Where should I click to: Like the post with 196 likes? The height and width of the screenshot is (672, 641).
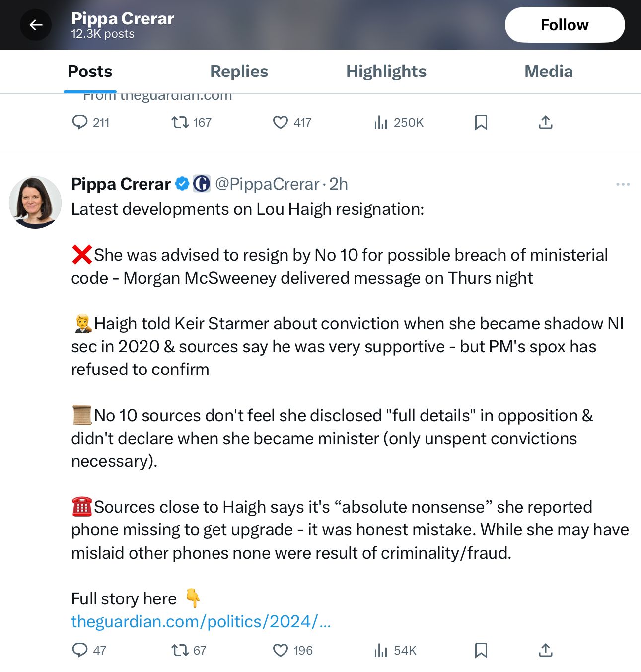[x=281, y=650]
